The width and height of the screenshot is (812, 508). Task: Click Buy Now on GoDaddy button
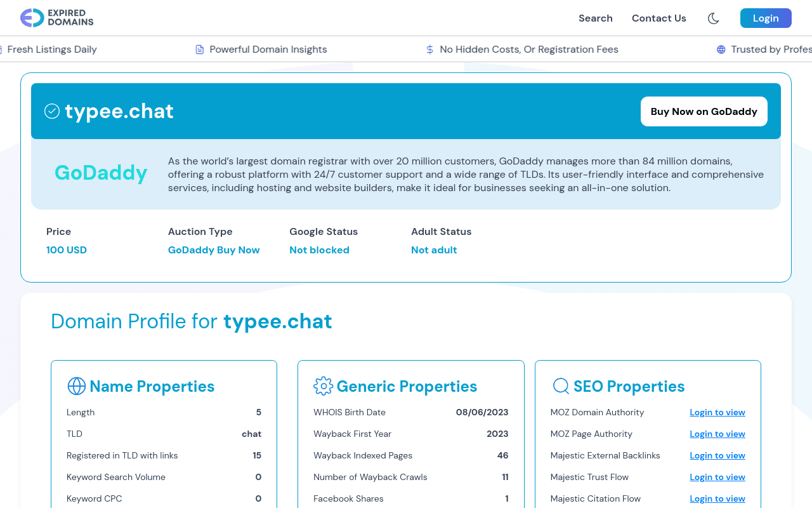click(x=704, y=111)
